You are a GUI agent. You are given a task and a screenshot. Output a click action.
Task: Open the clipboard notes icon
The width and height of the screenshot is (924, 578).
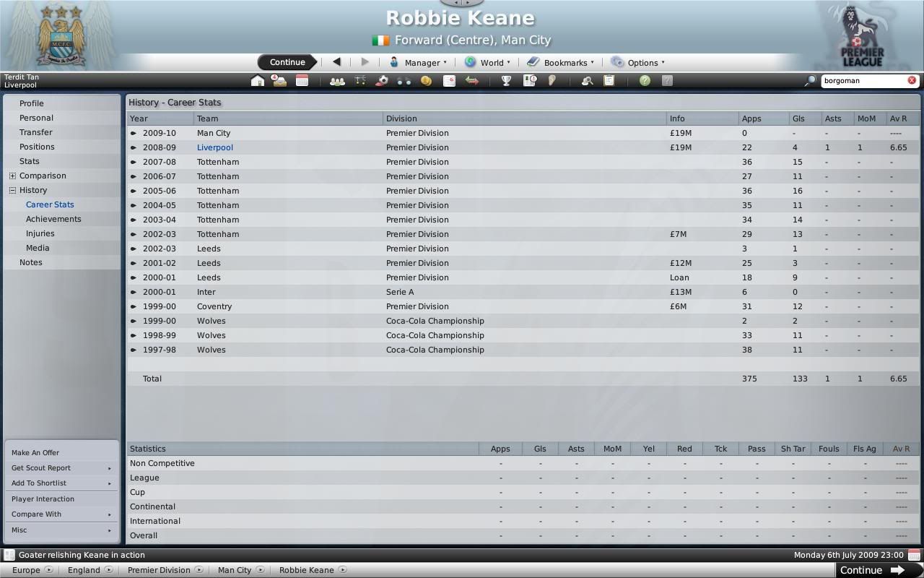pos(609,81)
